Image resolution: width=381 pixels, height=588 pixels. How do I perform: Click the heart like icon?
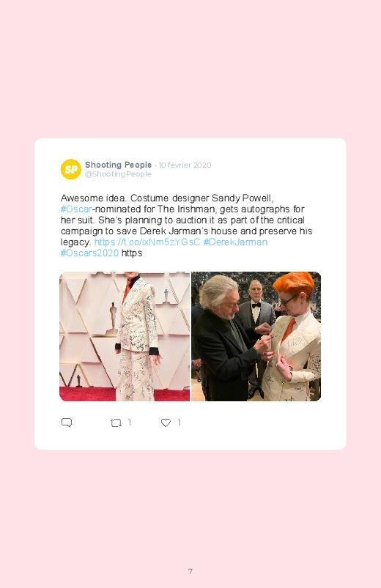(166, 423)
